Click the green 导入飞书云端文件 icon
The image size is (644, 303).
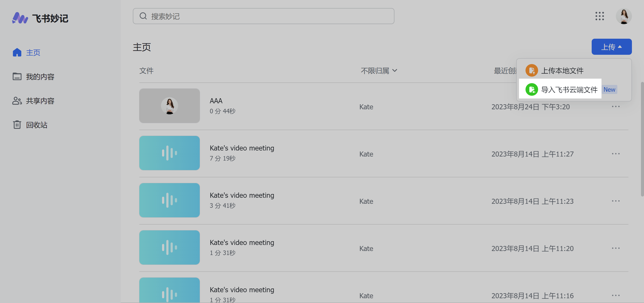[x=532, y=89]
